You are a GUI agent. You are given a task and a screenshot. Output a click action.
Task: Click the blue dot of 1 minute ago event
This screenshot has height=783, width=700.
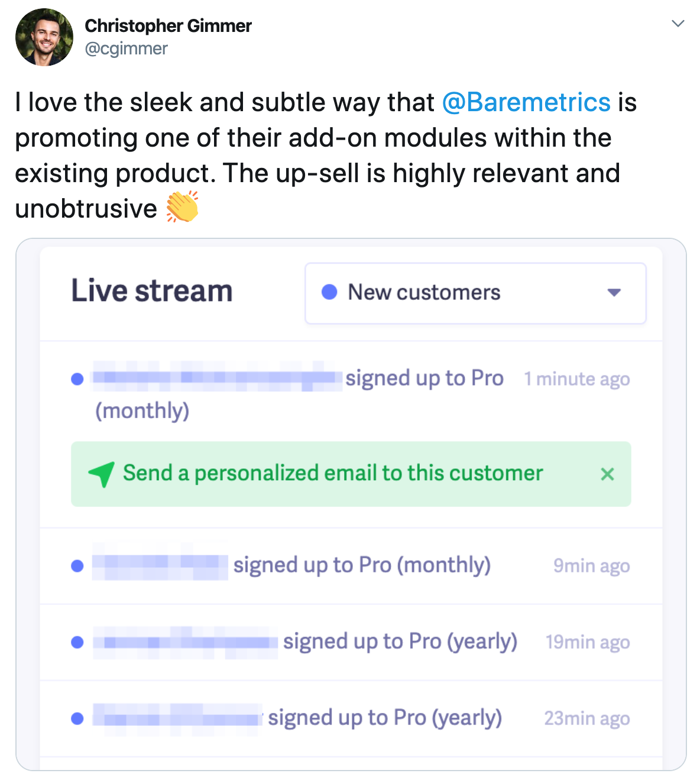pyautogui.click(x=77, y=379)
